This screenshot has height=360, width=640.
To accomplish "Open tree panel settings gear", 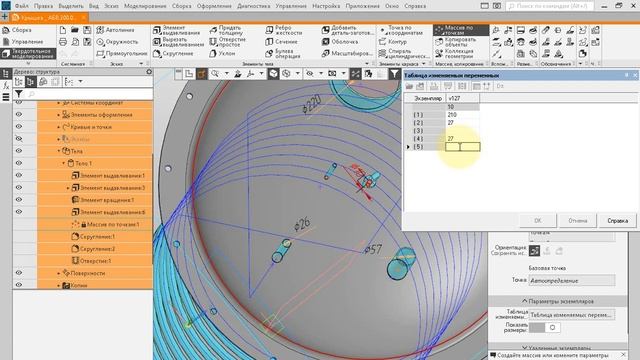I will (x=149, y=72).
